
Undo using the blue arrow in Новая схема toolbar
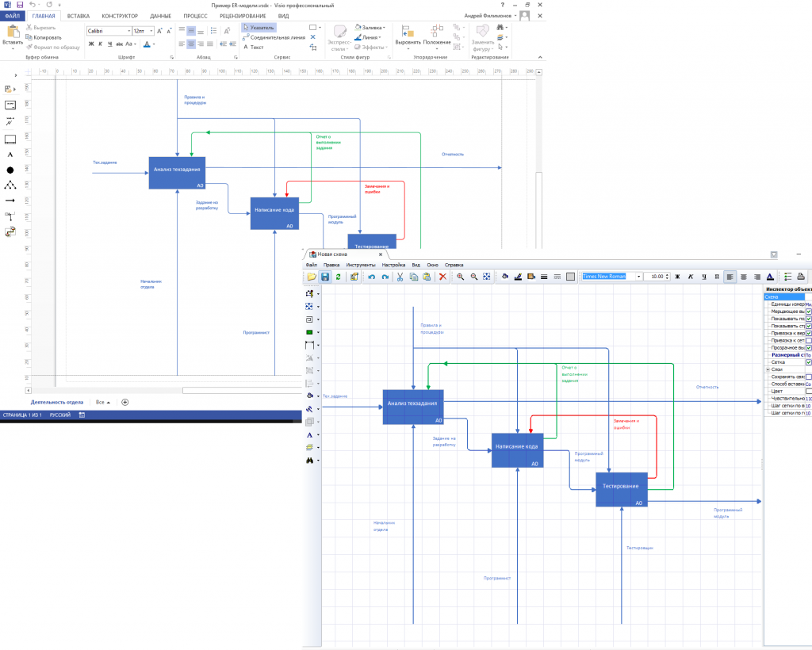tap(371, 277)
